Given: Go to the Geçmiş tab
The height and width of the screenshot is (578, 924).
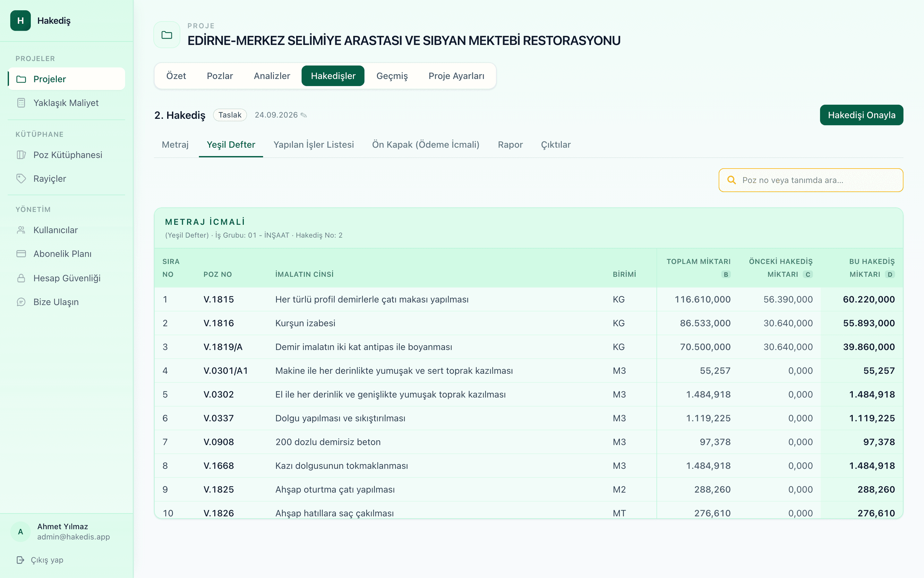Looking at the screenshot, I should (392, 76).
